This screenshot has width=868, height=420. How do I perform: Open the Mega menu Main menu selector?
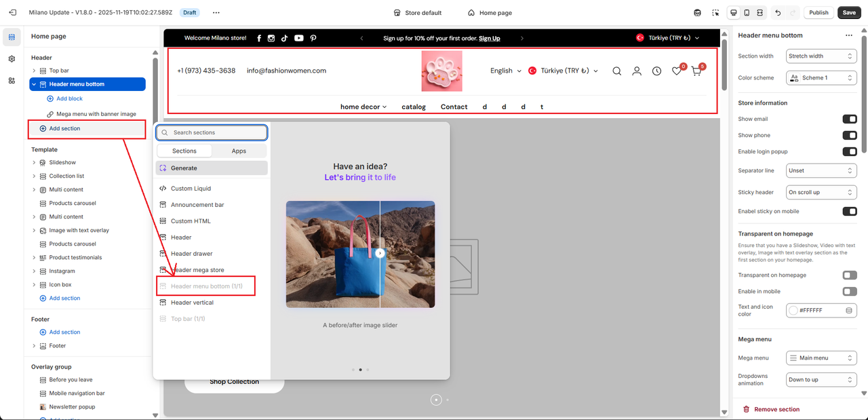point(821,358)
